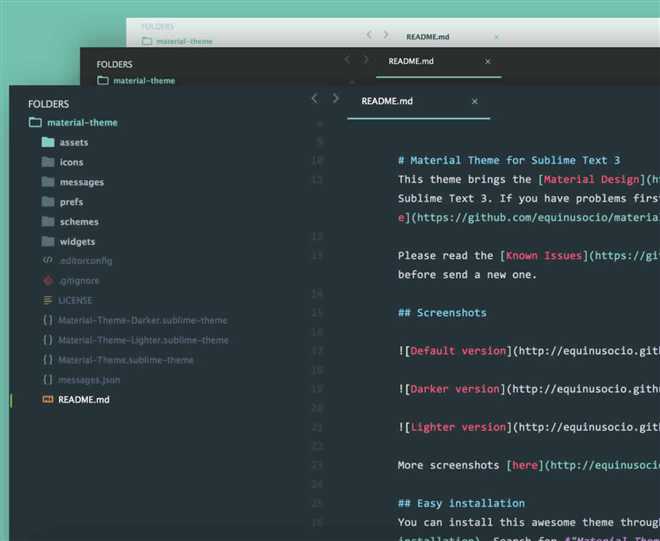Click the FOLDERS heading in the front window

(x=48, y=104)
